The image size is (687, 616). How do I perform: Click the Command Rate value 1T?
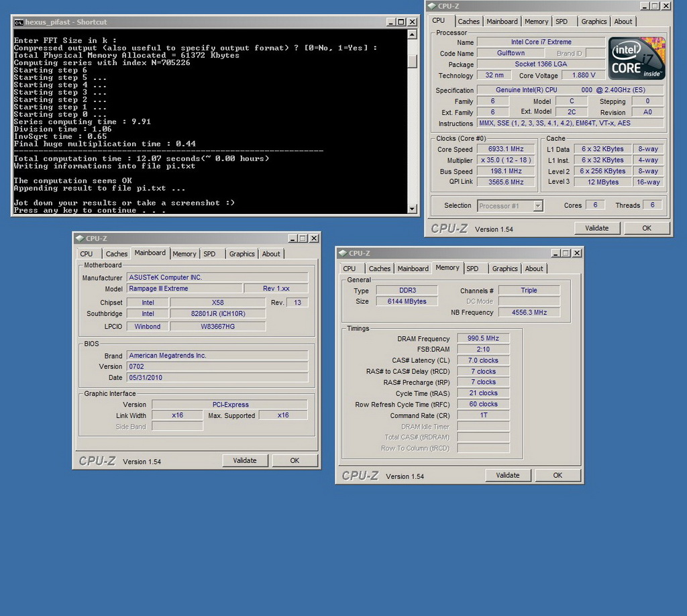[x=483, y=415]
